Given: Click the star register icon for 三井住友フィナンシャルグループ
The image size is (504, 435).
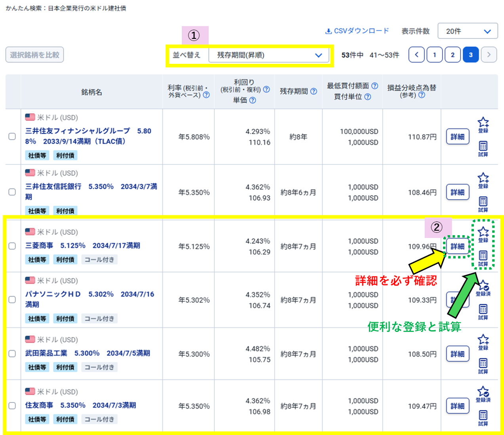Looking at the screenshot, I should pyautogui.click(x=483, y=123).
